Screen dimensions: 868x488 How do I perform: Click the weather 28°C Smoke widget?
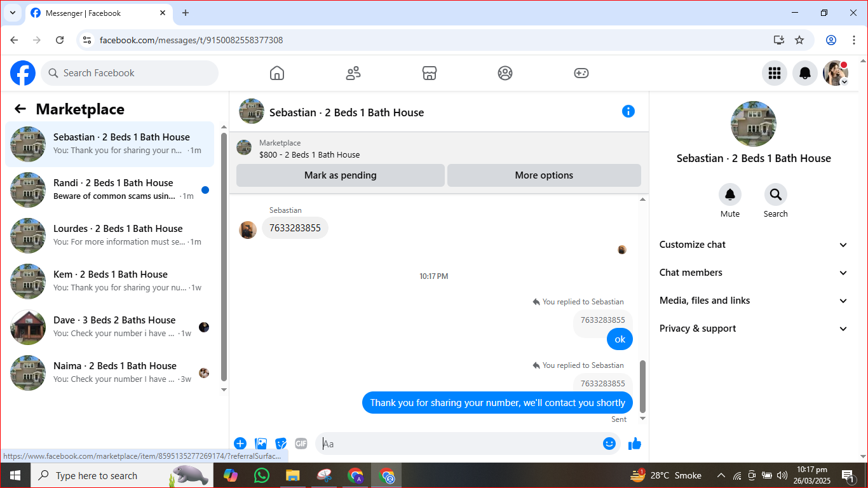(666, 475)
